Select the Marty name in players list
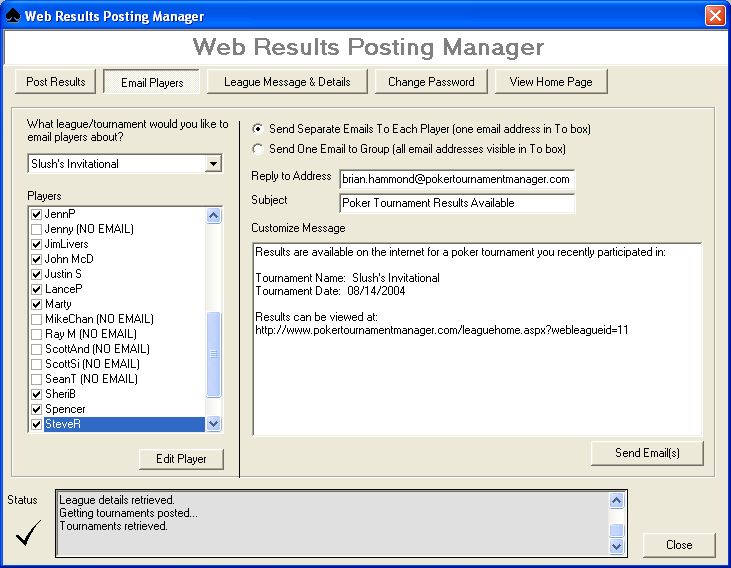Screen dimensions: 731x568 click(58, 304)
